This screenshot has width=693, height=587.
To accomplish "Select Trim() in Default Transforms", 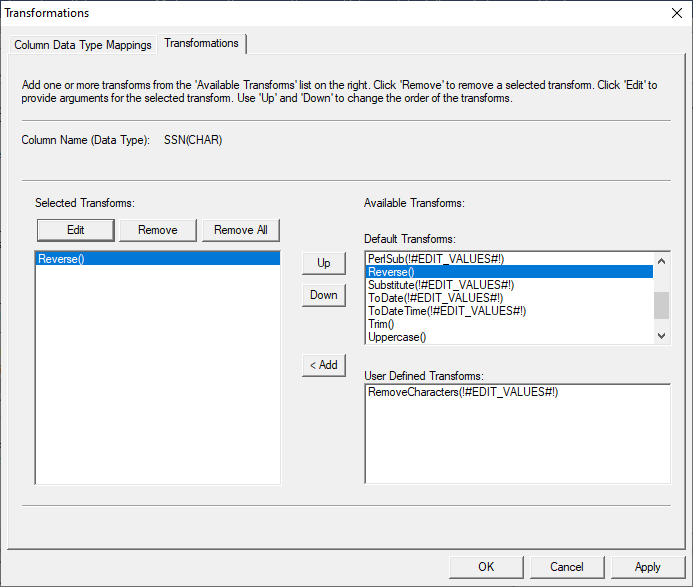I will click(x=510, y=324).
